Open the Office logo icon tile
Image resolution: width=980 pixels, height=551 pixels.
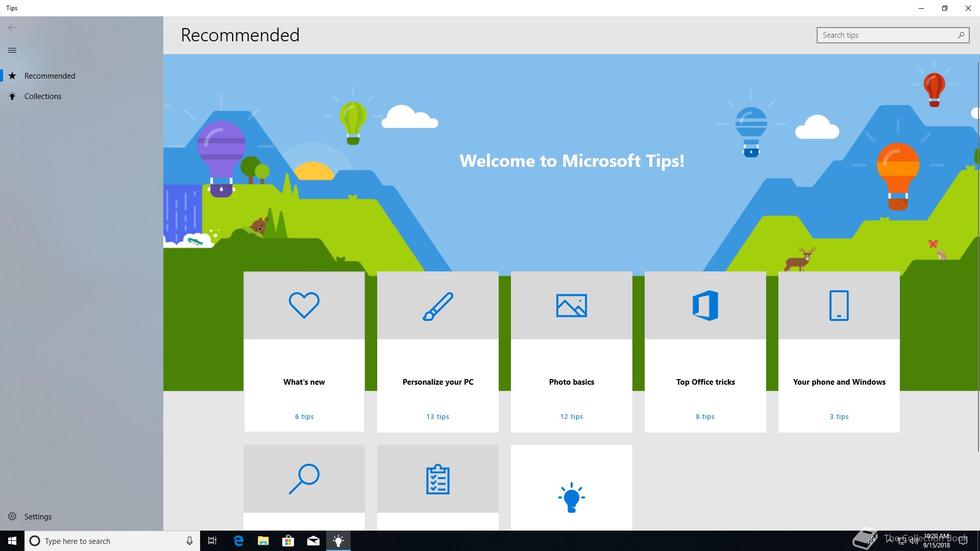click(705, 305)
